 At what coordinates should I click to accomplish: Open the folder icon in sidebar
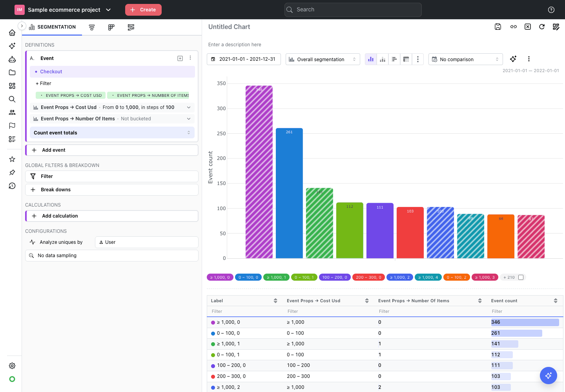[12, 73]
